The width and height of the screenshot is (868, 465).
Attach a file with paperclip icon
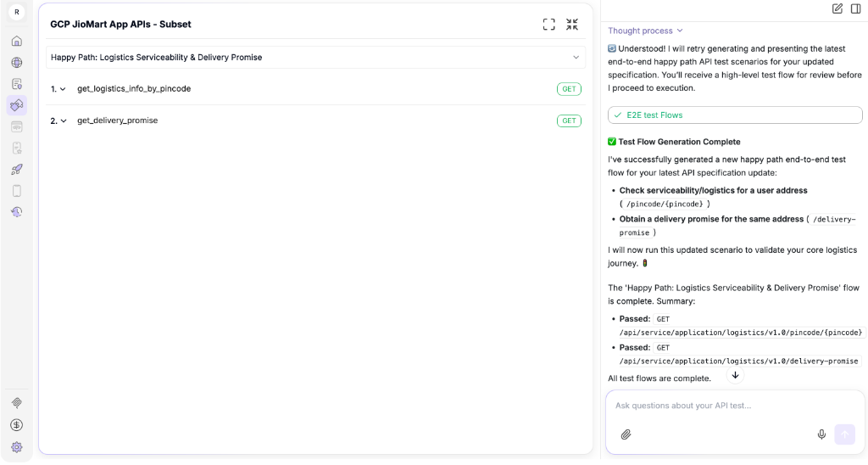click(x=626, y=434)
